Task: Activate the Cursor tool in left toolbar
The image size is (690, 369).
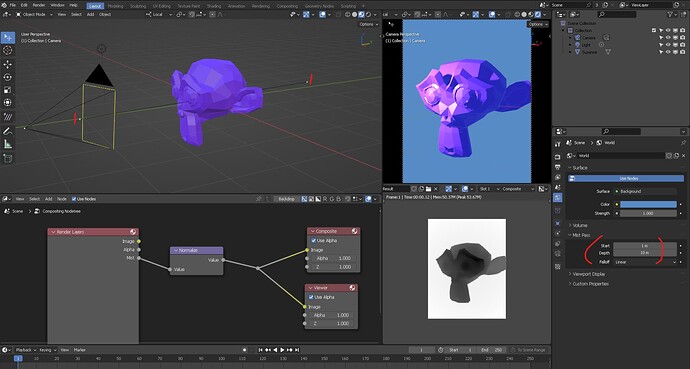Action: coord(8,51)
